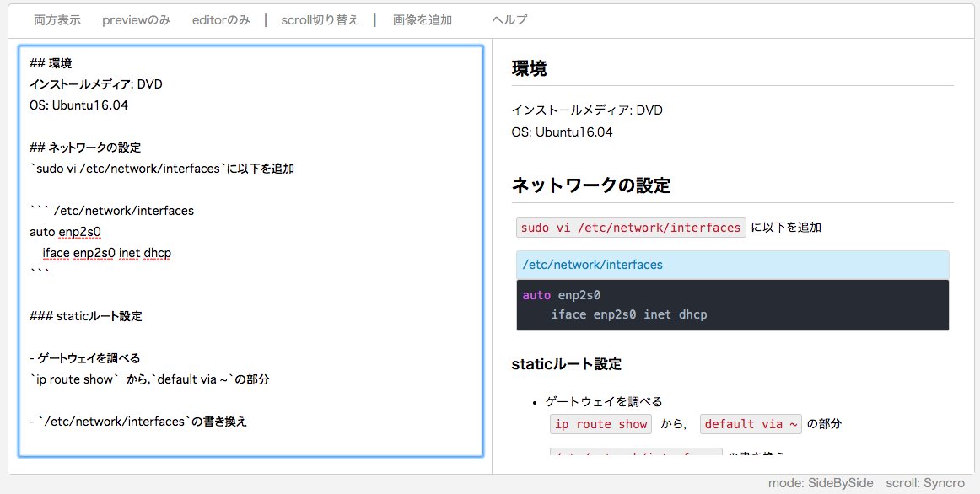Screen dimensions: 980x494
Task: Click 'sudo vi /etc/network/interfaces' code in preview
Action: 631,228
